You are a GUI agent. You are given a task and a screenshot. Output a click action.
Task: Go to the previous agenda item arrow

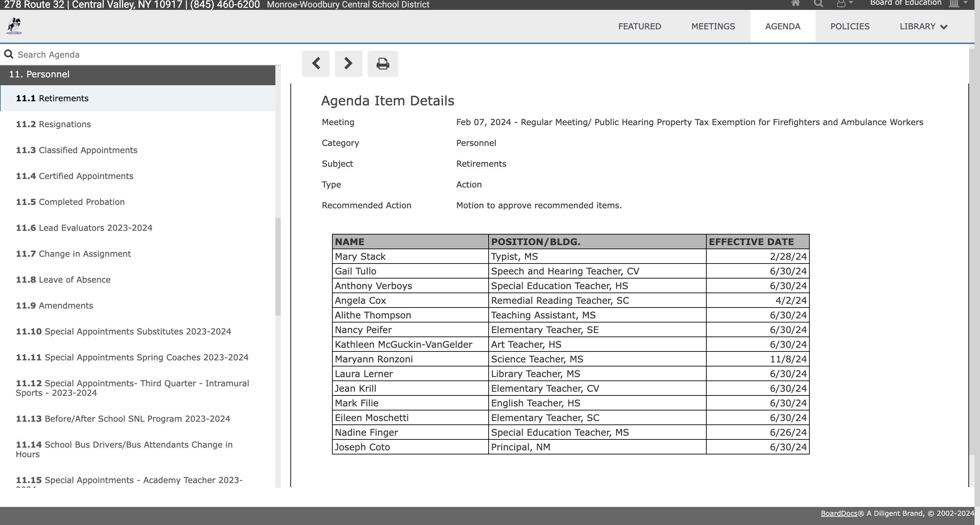pyautogui.click(x=316, y=63)
